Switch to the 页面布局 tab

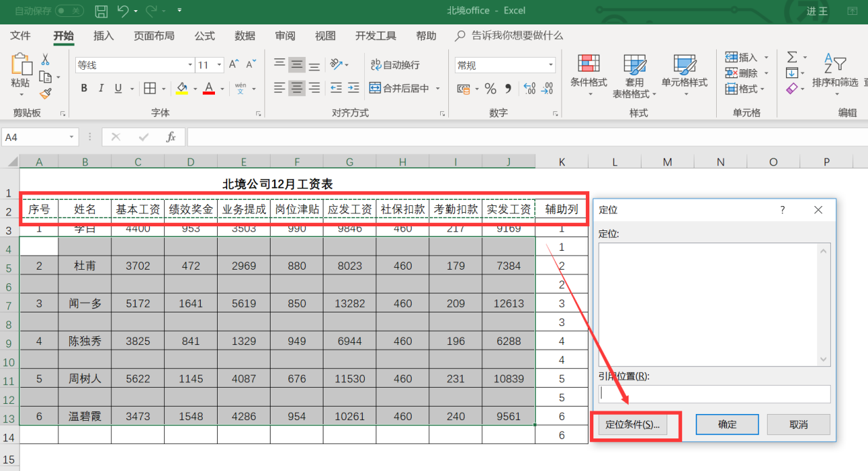[154, 36]
